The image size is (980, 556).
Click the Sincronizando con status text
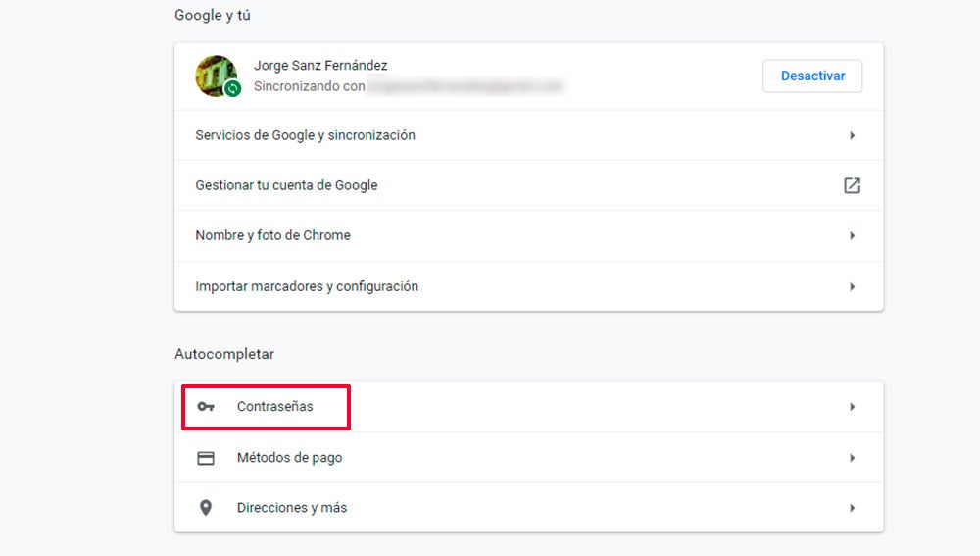[x=310, y=86]
